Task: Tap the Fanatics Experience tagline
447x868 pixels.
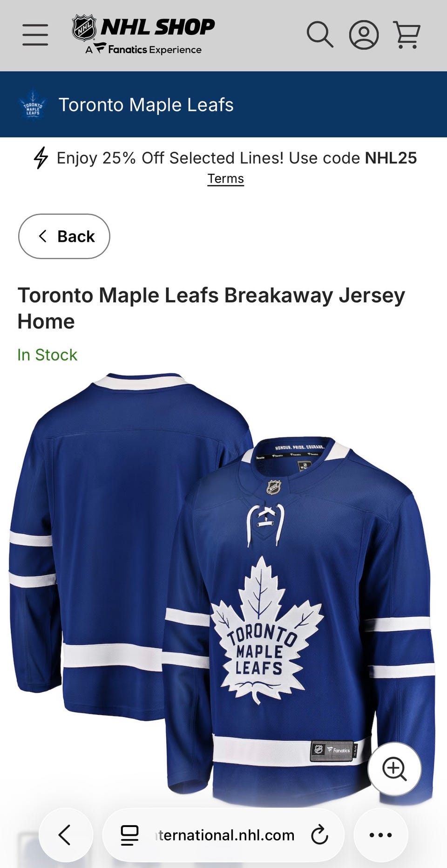Action: point(143,49)
